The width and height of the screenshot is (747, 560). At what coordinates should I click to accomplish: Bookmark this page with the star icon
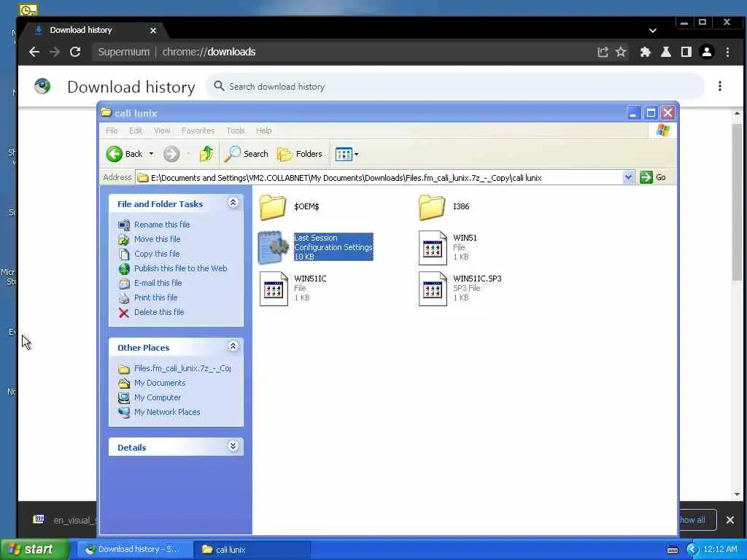pyautogui.click(x=621, y=52)
